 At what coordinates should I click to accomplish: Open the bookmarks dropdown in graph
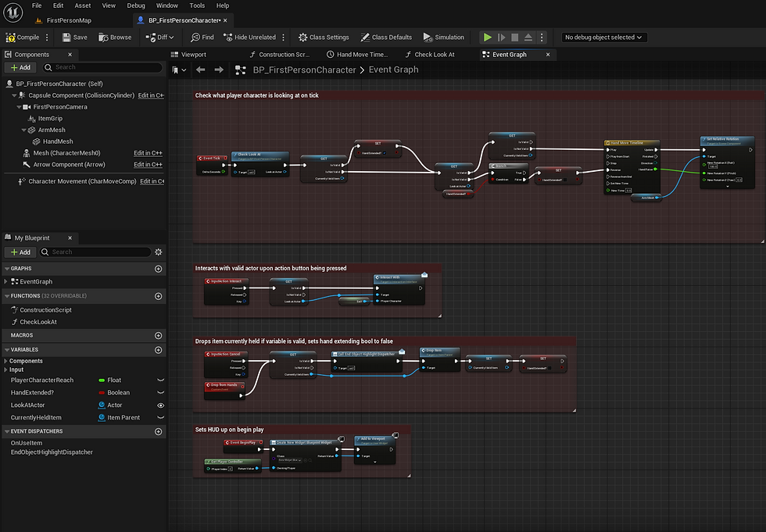tap(179, 70)
